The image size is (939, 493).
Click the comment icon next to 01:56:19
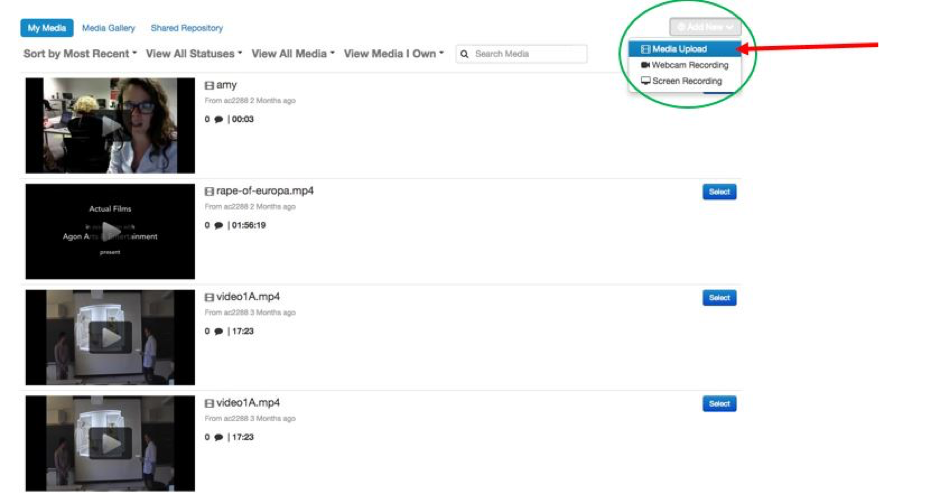tap(219, 225)
